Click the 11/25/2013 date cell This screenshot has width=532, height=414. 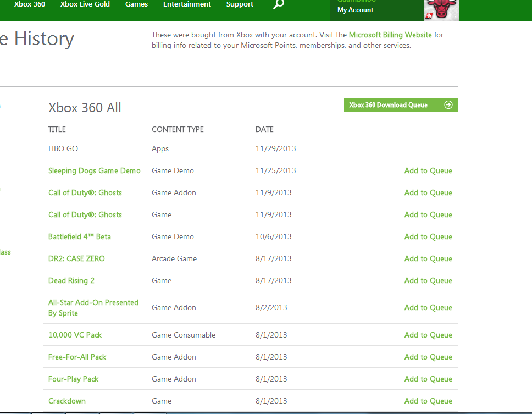point(275,170)
